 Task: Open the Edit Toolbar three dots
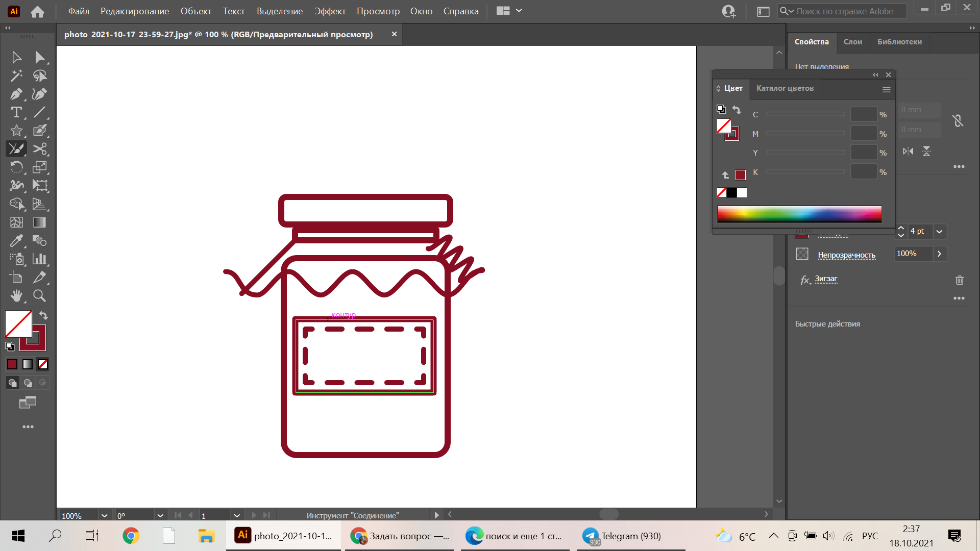coord(28,427)
